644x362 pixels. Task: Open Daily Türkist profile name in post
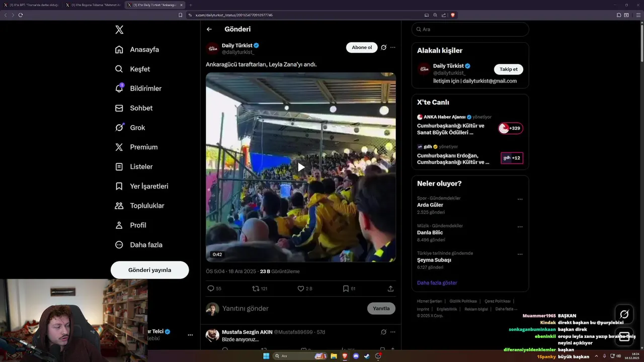[x=237, y=45]
